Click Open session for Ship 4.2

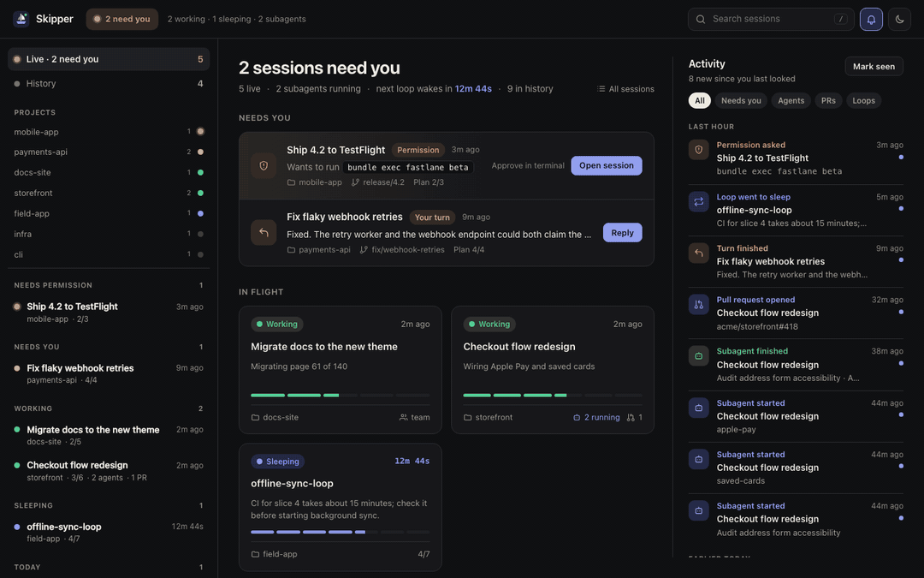pyautogui.click(x=607, y=166)
